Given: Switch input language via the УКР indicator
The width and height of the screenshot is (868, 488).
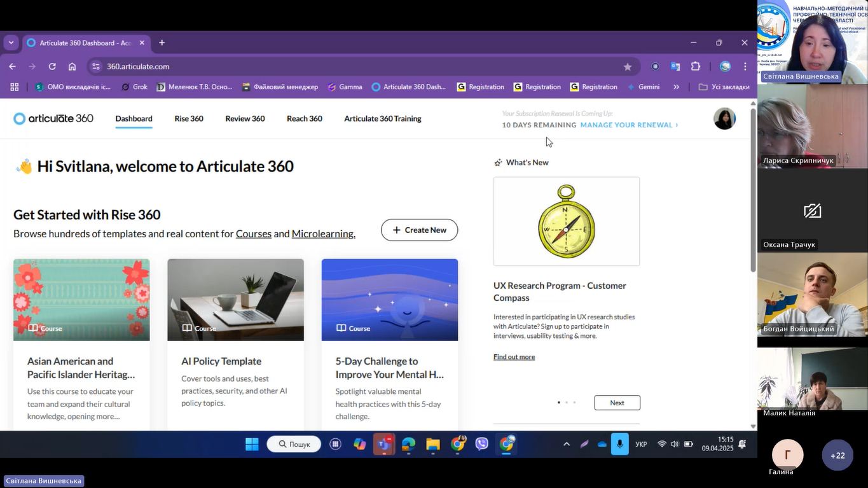Looking at the screenshot, I should (641, 444).
